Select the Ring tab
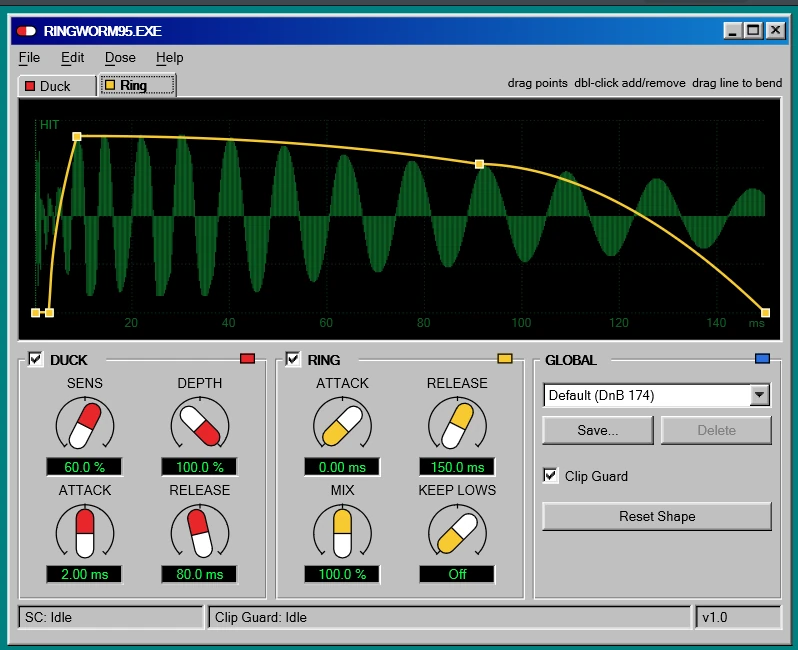 (137, 85)
